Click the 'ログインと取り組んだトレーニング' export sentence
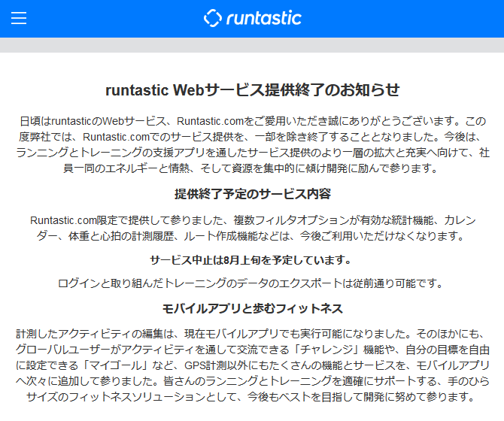Image resolution: width=504 pixels, height=421 pixels. 252,283
